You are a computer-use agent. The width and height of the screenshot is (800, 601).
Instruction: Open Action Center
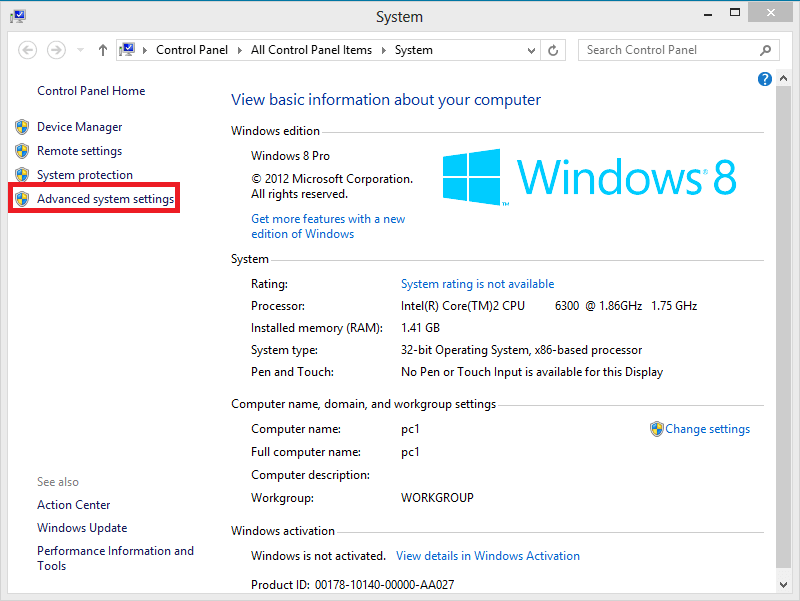tap(73, 505)
